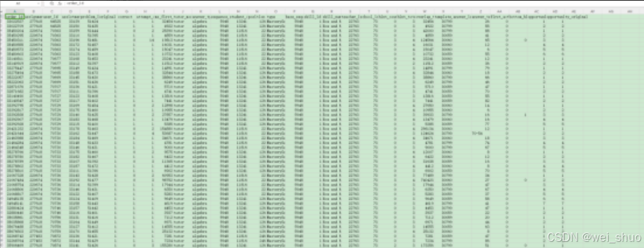
Task: Click the Name Box showing A1
Action: pos(19,3)
